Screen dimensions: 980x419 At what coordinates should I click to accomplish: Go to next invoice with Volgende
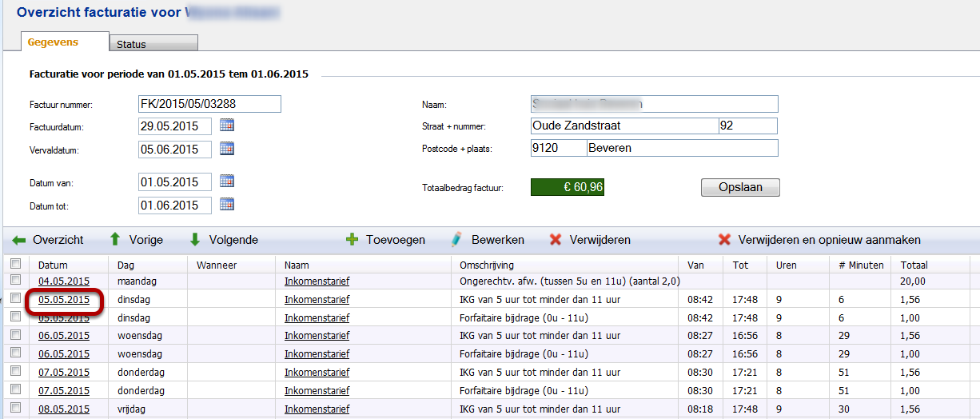click(195, 240)
